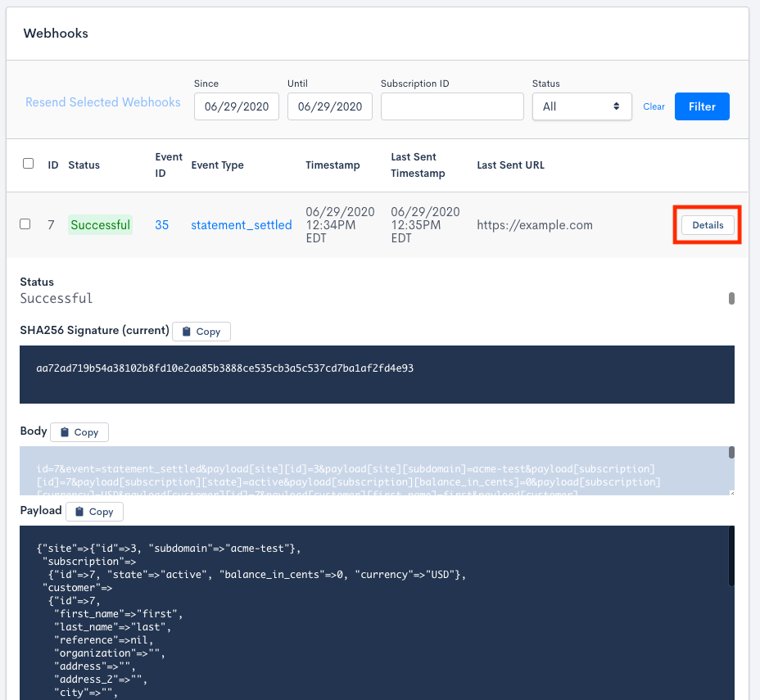Image resolution: width=760 pixels, height=700 pixels.
Task: Click clipboard icon beside SHA256 Signature Copy
Action: [186, 332]
